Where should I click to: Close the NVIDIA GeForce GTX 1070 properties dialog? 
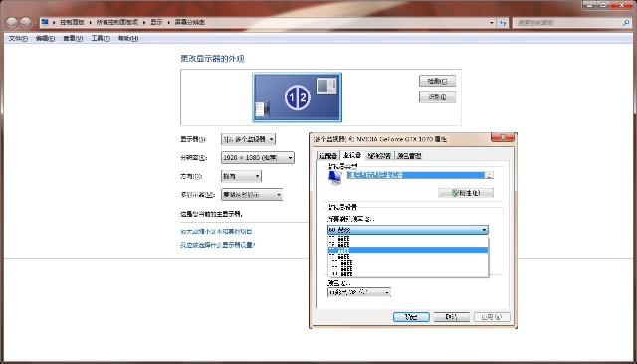503,137
